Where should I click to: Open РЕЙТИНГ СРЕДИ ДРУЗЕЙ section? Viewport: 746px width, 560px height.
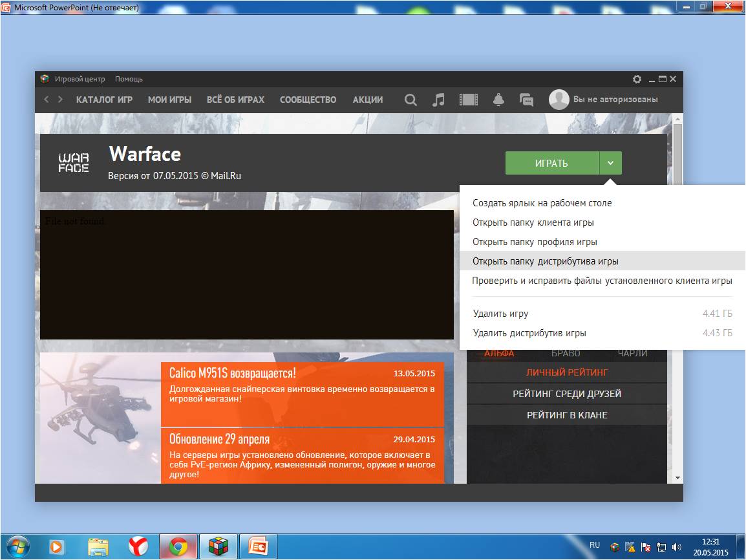(567, 394)
